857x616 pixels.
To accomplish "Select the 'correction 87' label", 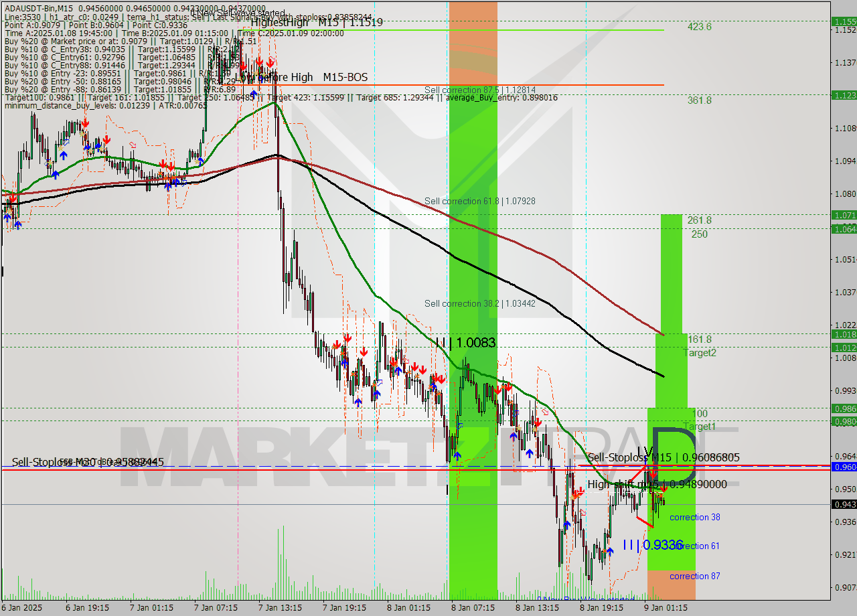I will point(695,576).
